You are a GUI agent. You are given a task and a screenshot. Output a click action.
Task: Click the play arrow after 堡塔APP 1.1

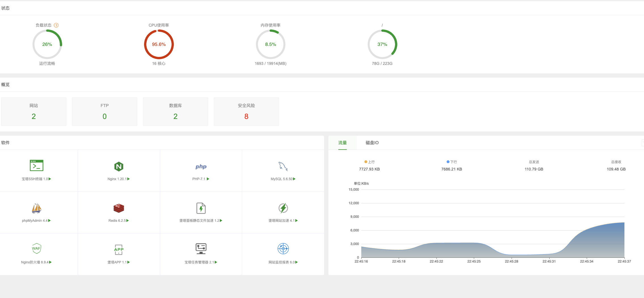click(x=128, y=262)
